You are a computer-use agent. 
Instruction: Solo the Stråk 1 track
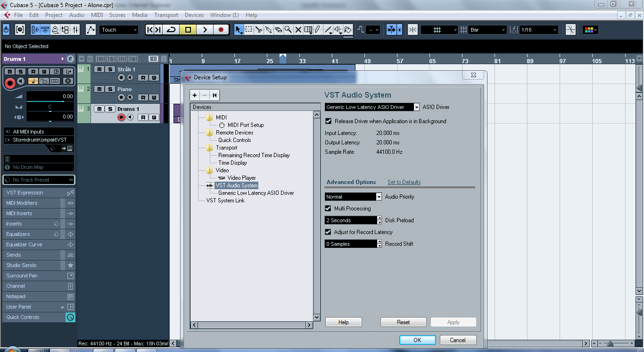(110, 69)
